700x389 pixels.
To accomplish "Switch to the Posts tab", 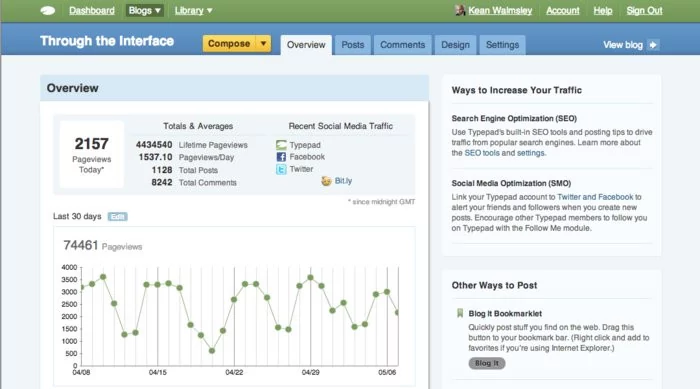I will (353, 45).
